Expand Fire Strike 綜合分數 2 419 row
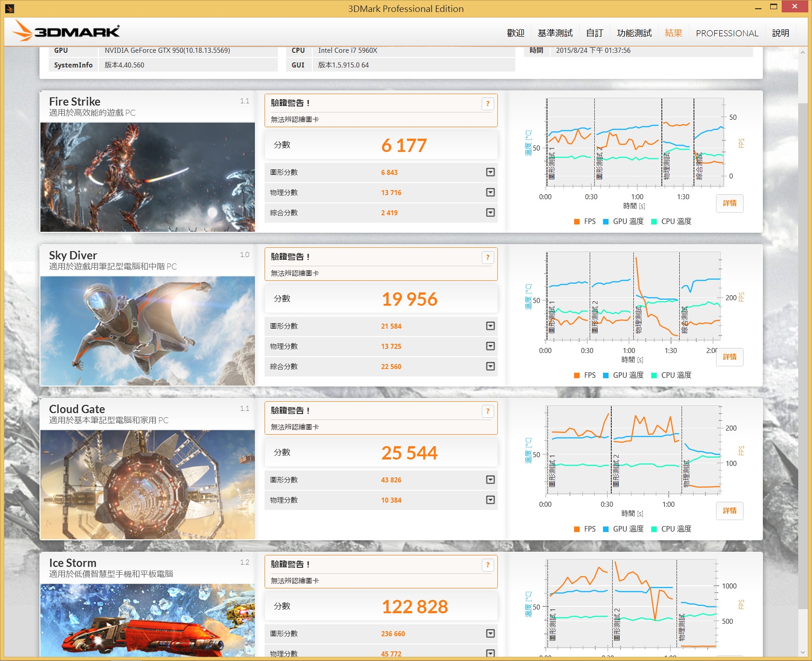 point(491,213)
